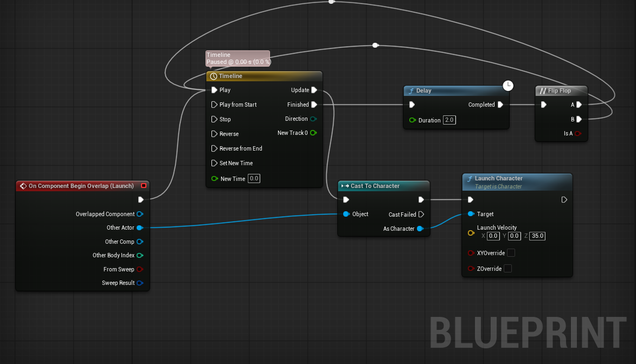The image size is (636, 364).
Task: Click the Timeline Reverse input pin
Action: (214, 134)
